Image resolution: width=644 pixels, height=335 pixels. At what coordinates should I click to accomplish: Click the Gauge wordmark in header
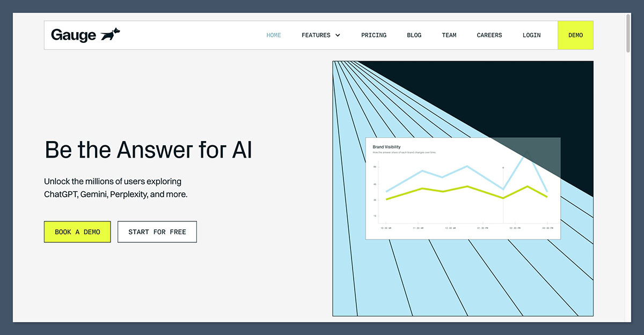[74, 35]
